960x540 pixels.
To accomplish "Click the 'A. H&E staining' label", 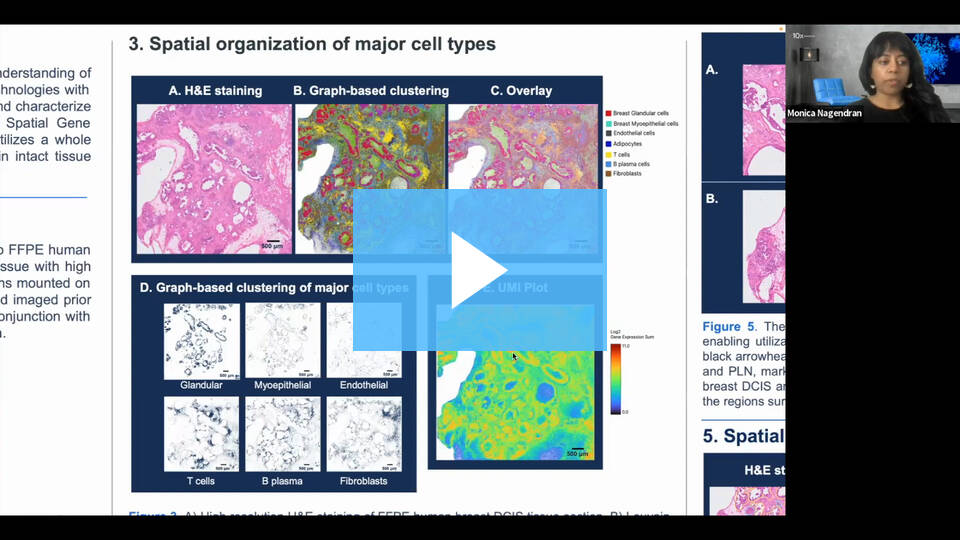I will tap(215, 91).
